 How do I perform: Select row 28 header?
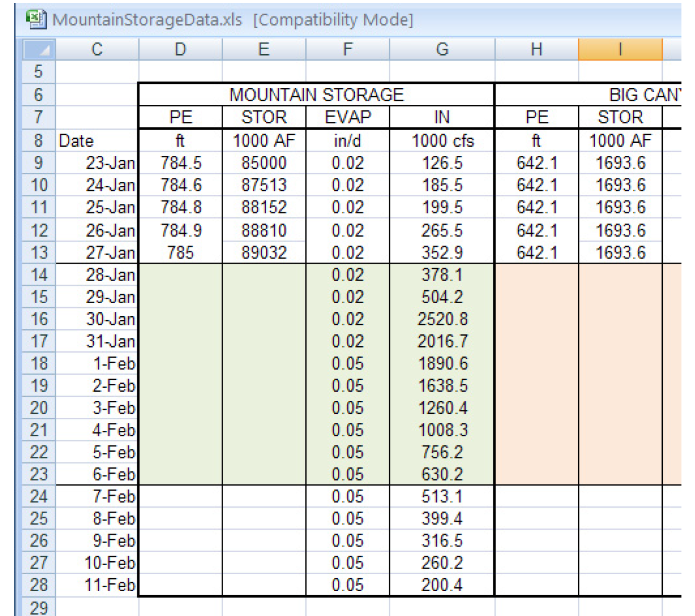point(38,585)
